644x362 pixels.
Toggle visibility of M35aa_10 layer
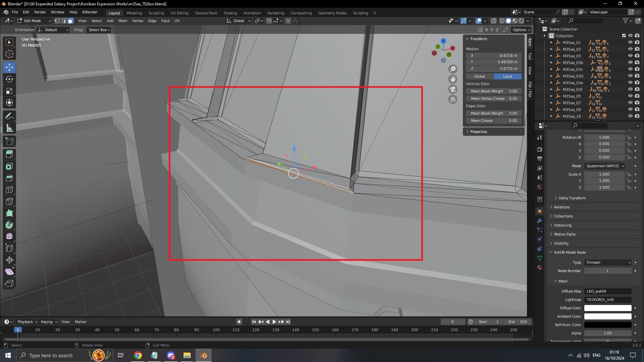coord(629,116)
